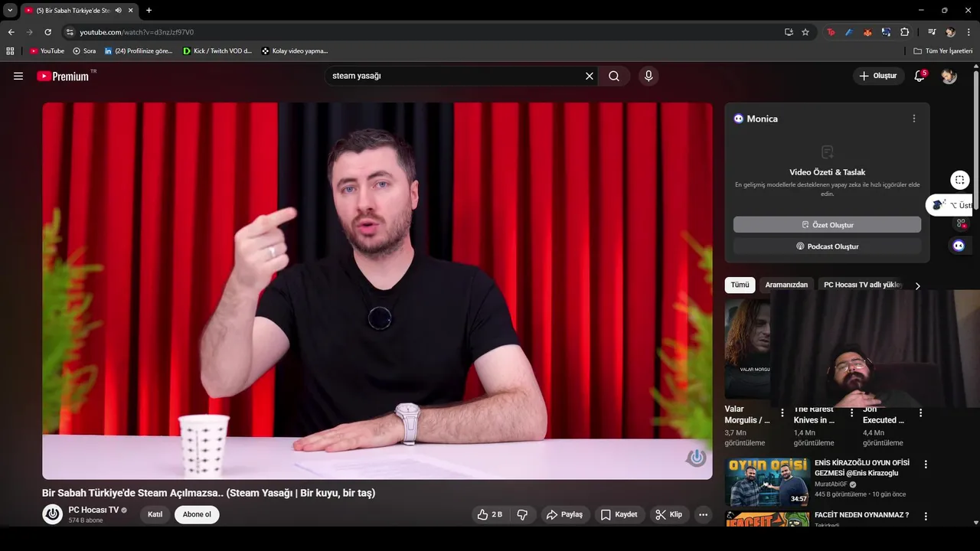Open PC Hocası TV channel avatar

(52, 514)
